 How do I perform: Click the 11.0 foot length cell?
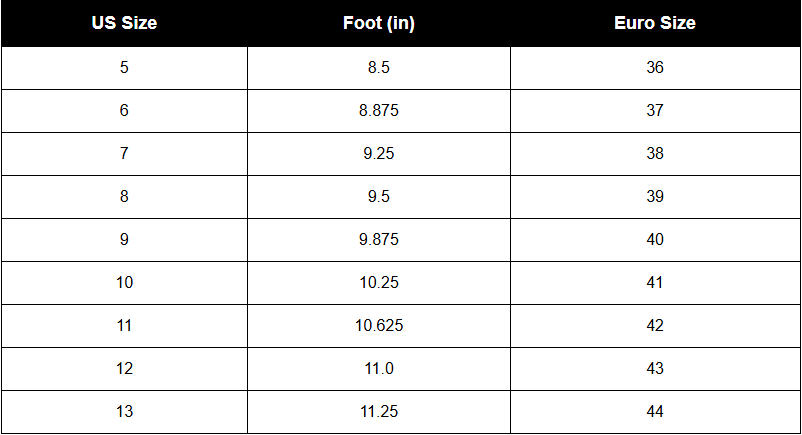(x=378, y=369)
